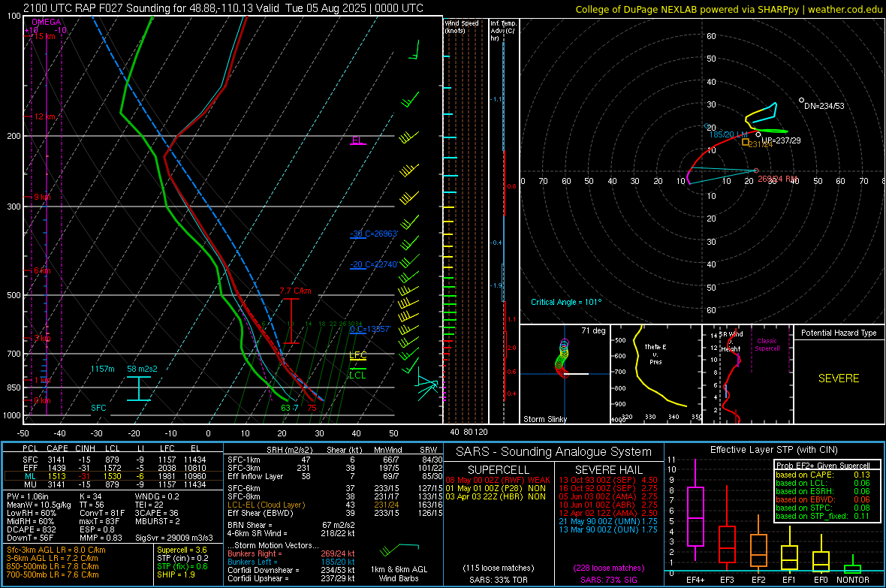Click the magenta EL level label
This screenshot has height=588, width=886.
(357, 140)
